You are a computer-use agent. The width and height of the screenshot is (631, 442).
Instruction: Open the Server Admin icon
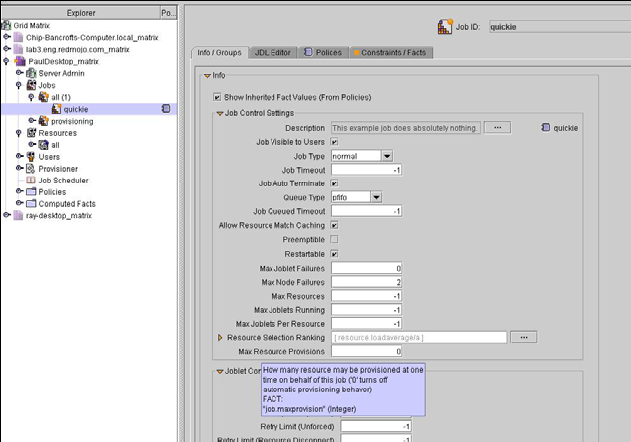point(31,73)
